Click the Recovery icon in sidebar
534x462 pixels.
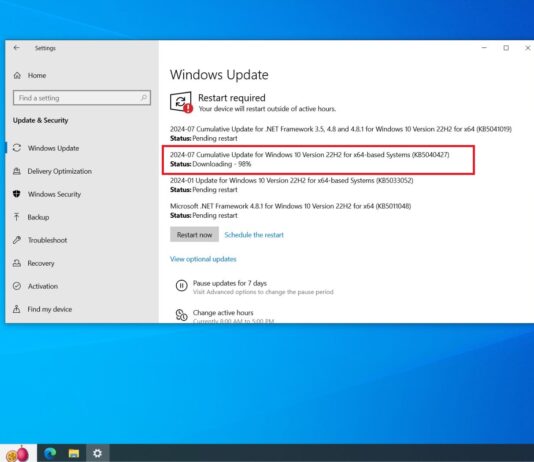[x=17, y=263]
